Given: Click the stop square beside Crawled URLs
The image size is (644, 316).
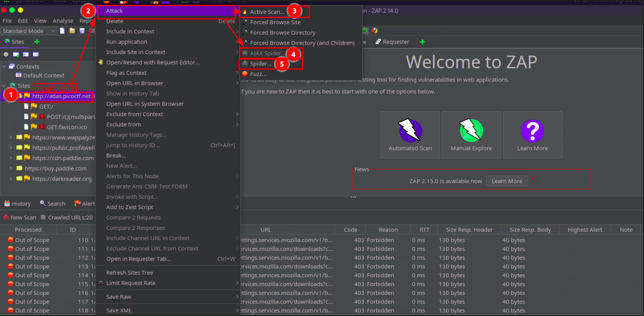Looking at the screenshot, I should (x=43, y=218).
